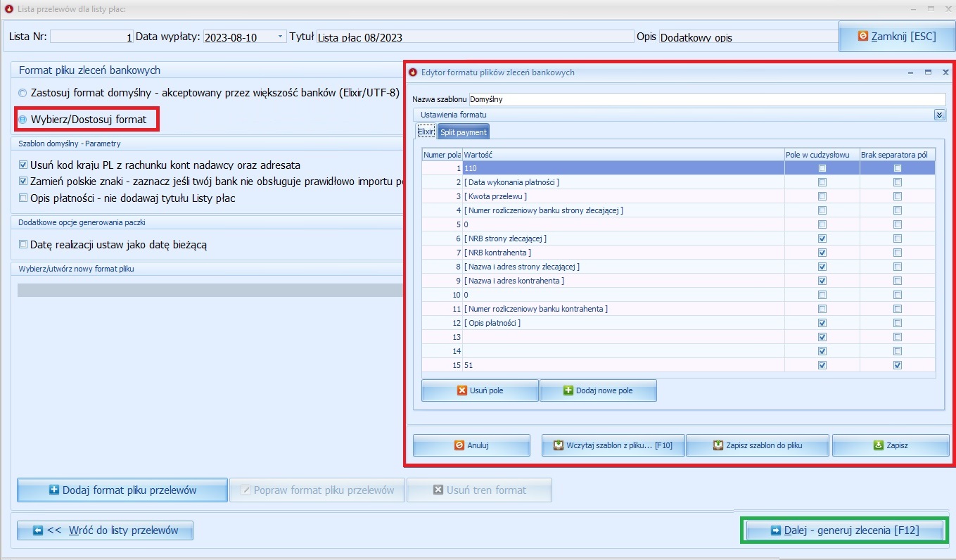956x560 pixels.
Task: Expand the Ustawienia formatu section chevron
Action: pos(938,115)
